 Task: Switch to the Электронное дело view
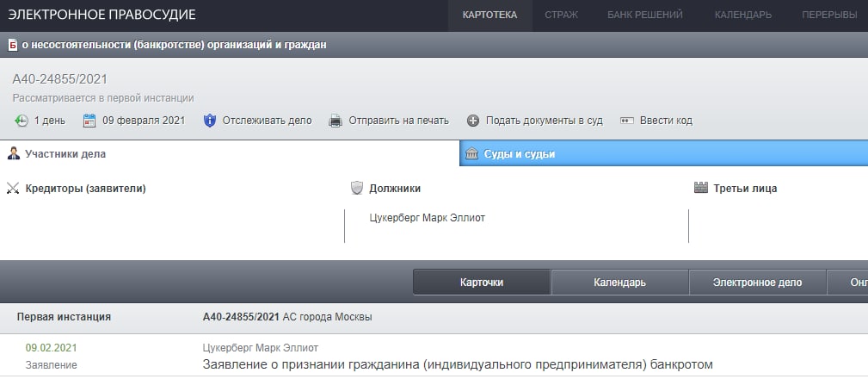click(757, 283)
